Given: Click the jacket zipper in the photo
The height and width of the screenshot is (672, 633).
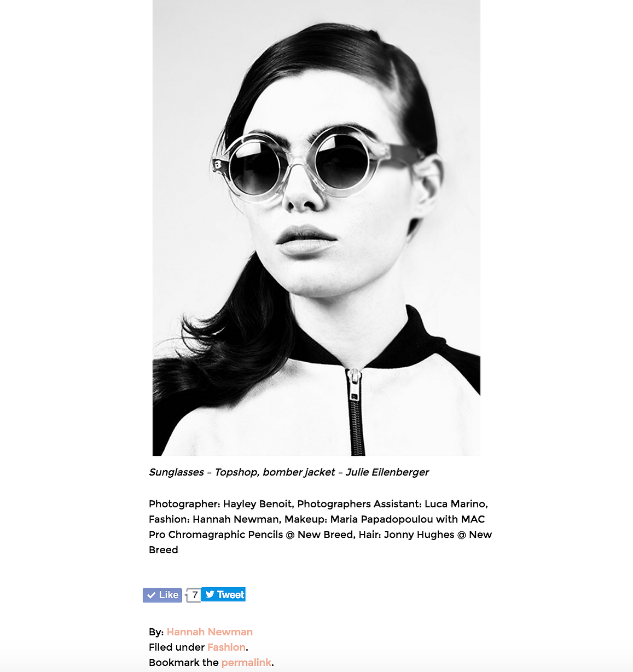Looking at the screenshot, I should [356, 412].
